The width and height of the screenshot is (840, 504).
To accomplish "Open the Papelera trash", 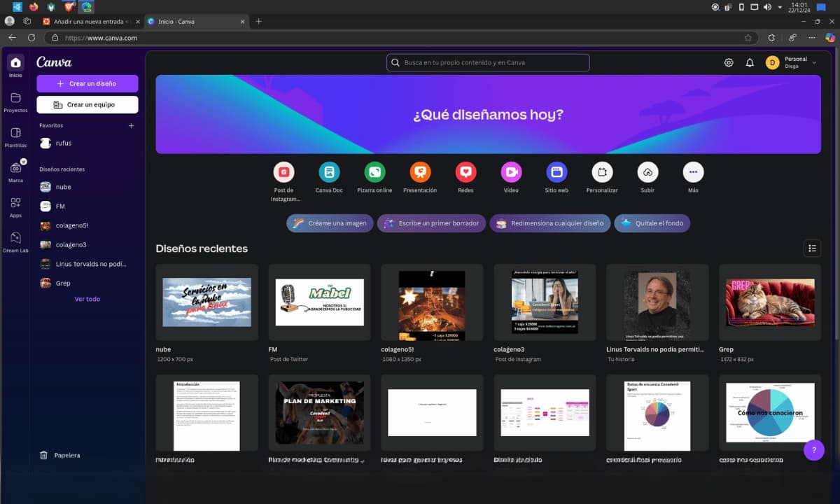I will (x=59, y=455).
